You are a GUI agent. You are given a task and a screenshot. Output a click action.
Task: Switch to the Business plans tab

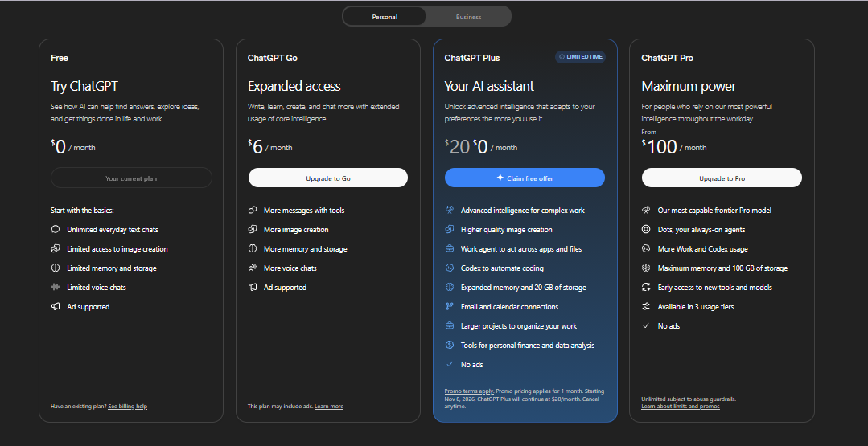(x=468, y=17)
